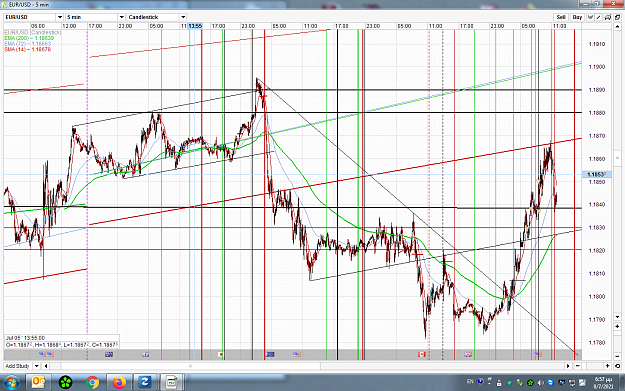Open the blue Z app in taskbar

point(144,383)
